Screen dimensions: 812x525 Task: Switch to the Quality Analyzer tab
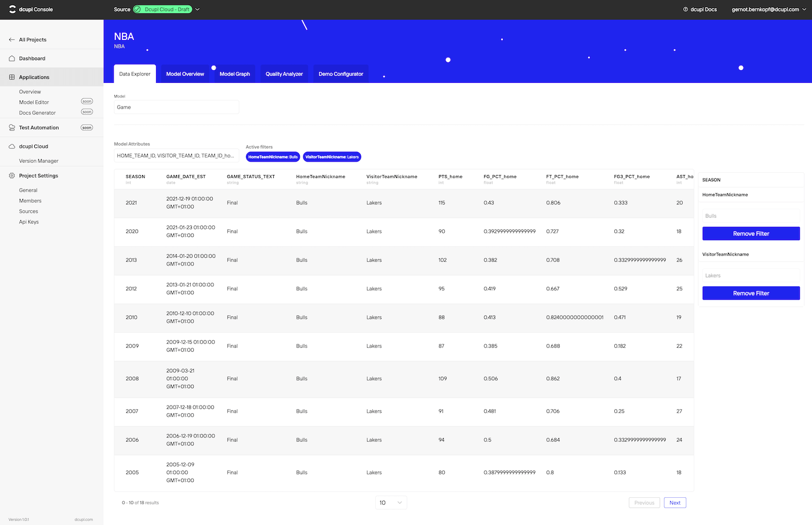pyautogui.click(x=284, y=74)
